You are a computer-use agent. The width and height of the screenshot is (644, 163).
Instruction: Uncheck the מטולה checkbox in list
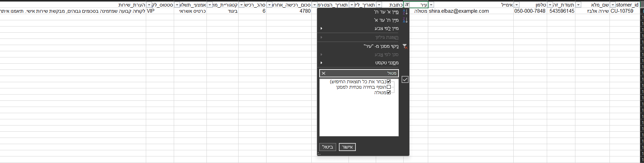point(389,93)
